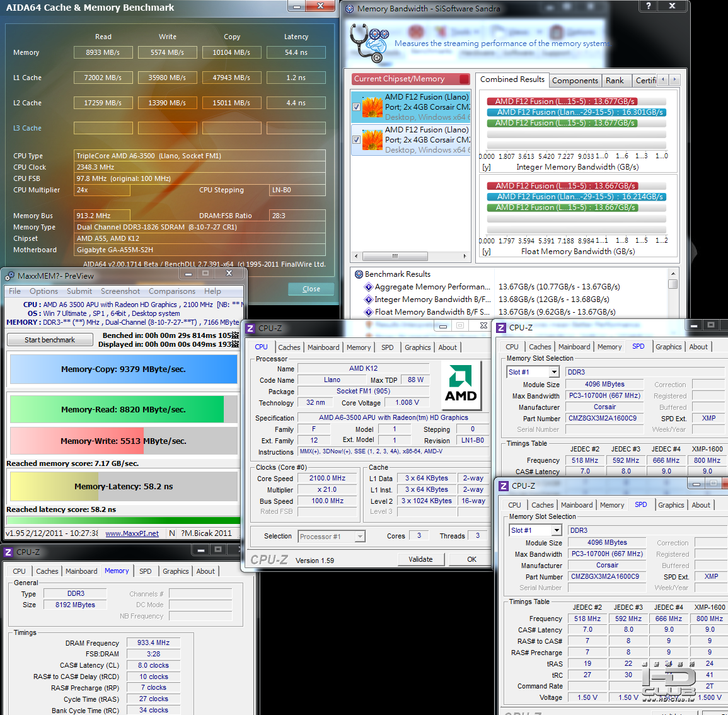
Task: Click the diamond icon beside Integer Memory Bandwidth B/F
Action: 369,299
